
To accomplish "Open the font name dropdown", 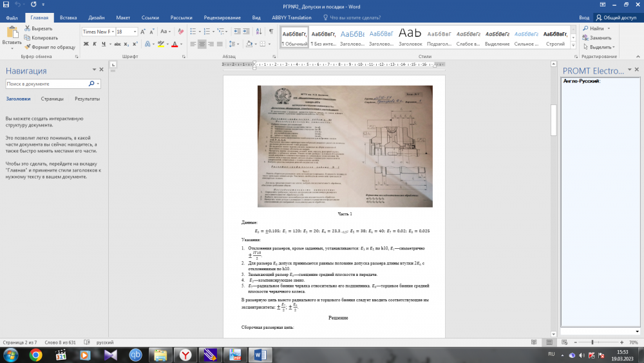I will point(112,32).
